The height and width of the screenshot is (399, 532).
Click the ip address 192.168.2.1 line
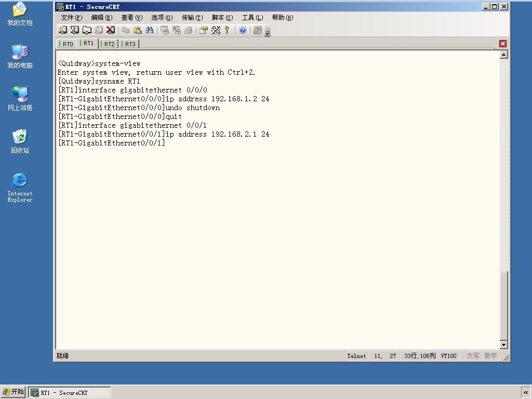pyautogui.click(x=164, y=134)
